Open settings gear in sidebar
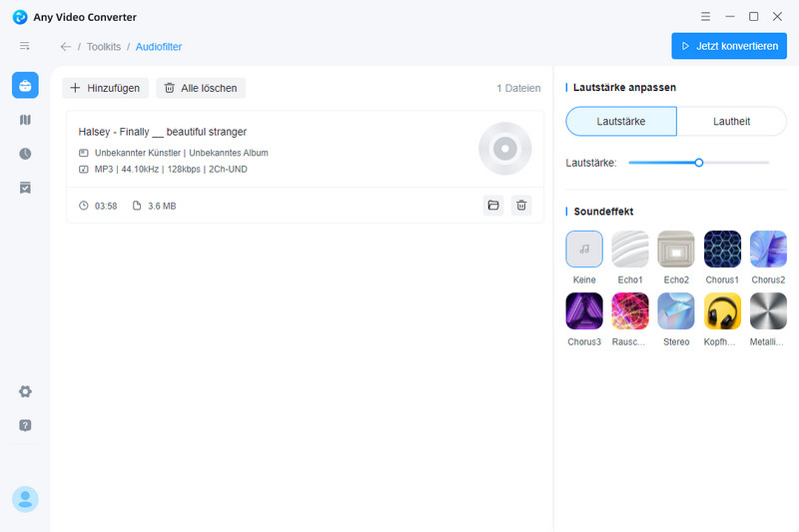 point(25,391)
